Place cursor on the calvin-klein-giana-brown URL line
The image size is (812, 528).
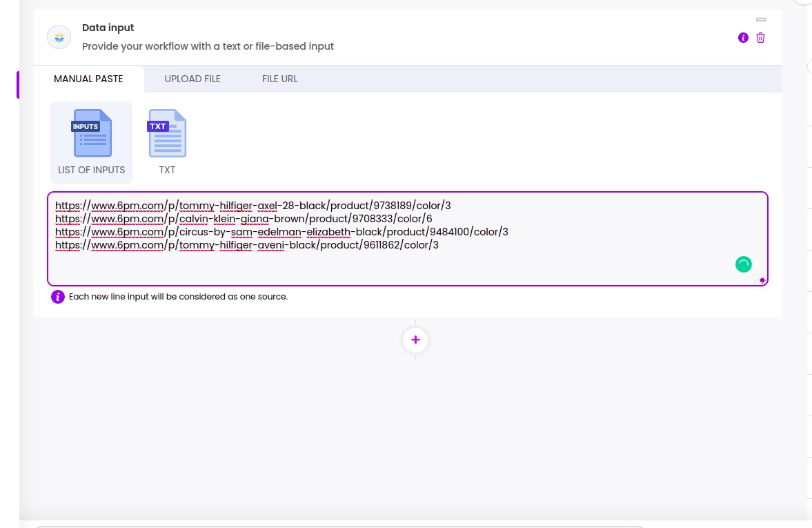(243, 219)
